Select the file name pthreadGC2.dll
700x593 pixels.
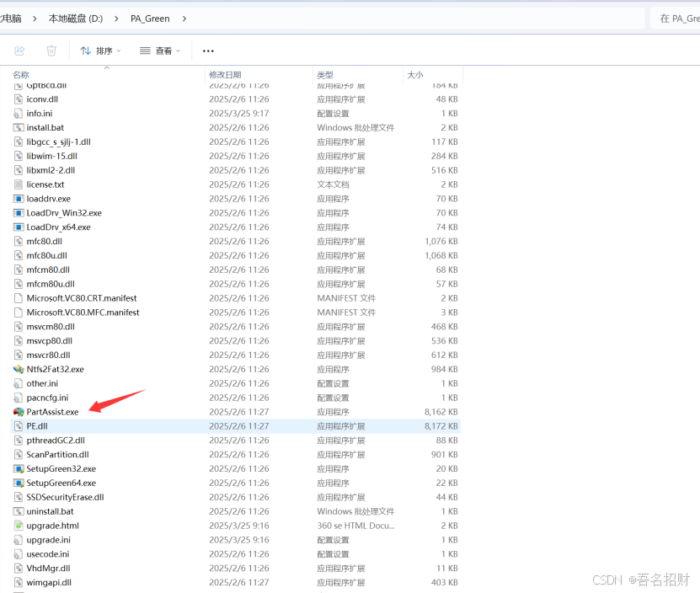point(56,441)
